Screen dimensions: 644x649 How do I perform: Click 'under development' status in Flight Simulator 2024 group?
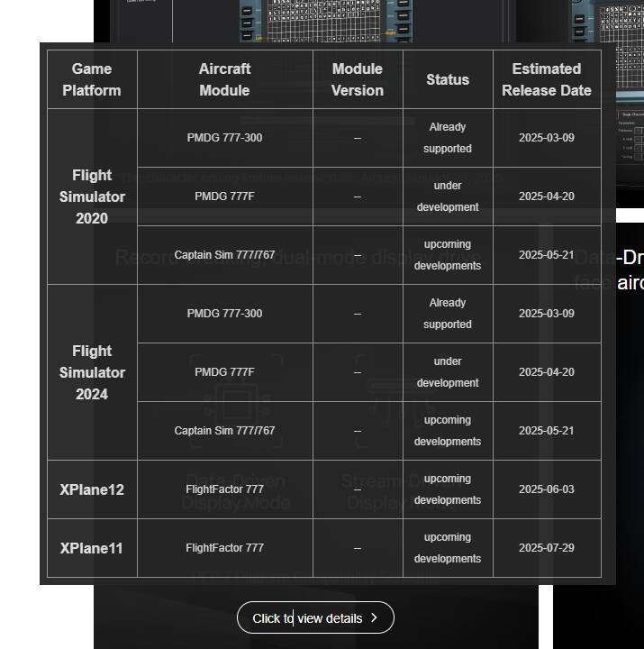pos(448,372)
